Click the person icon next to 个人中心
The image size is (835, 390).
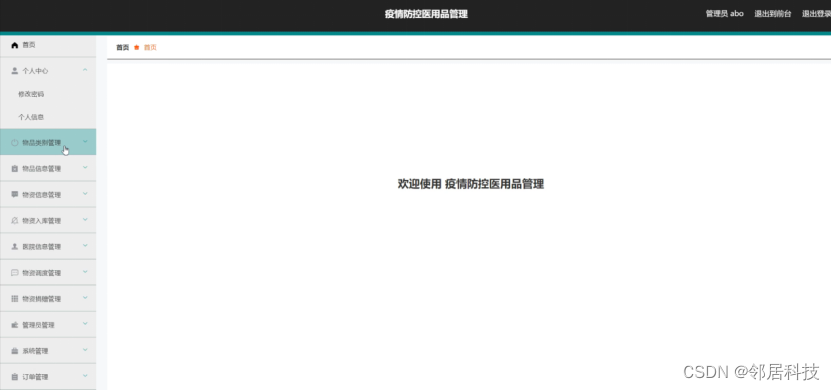[15, 71]
